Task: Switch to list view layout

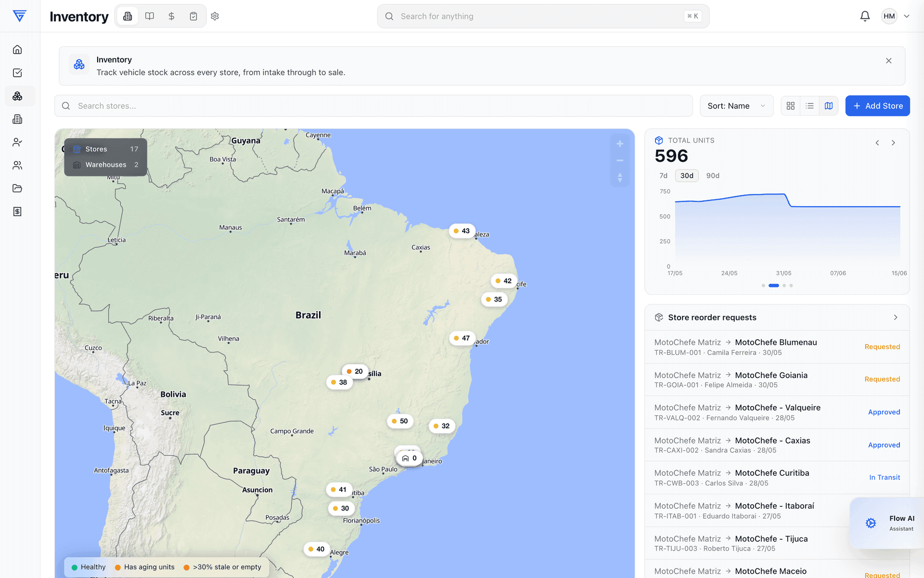Action: 809,106
